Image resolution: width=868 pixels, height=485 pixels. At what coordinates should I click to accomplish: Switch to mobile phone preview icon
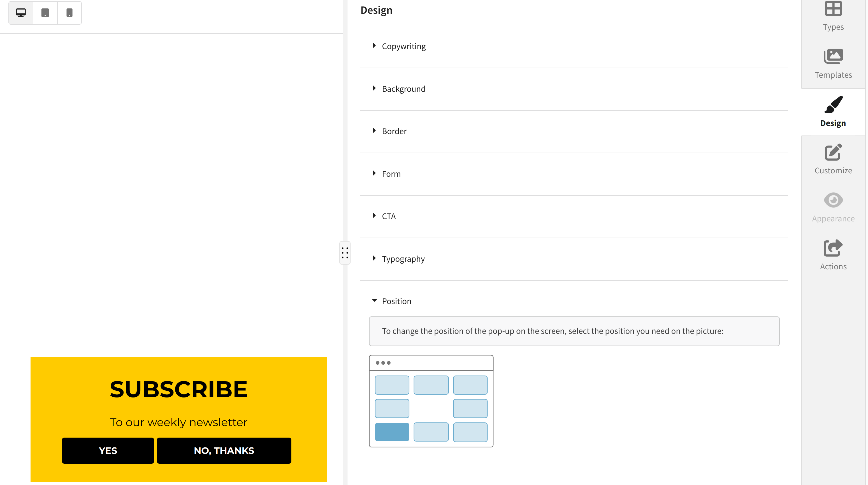[x=69, y=13]
